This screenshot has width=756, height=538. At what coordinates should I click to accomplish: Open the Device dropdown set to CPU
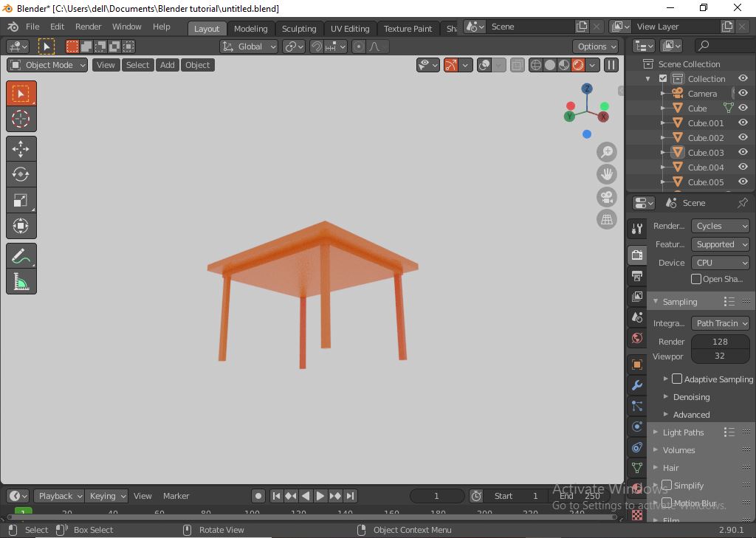tap(720, 262)
